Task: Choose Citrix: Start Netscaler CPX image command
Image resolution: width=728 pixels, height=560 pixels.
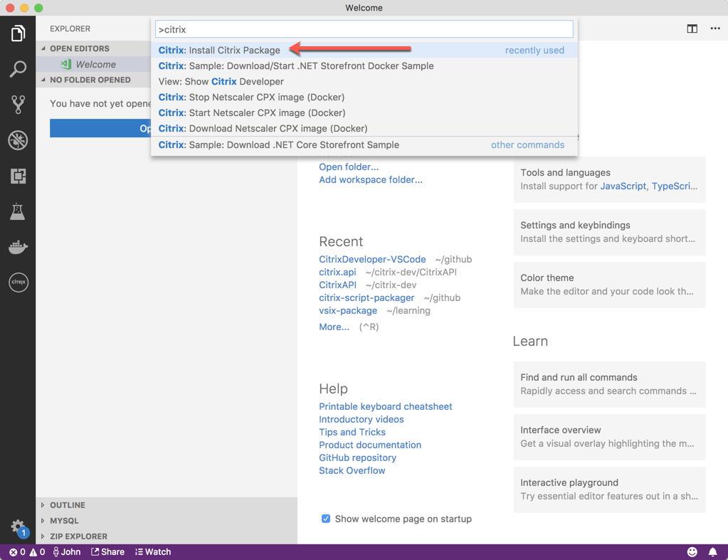Action: coord(252,113)
